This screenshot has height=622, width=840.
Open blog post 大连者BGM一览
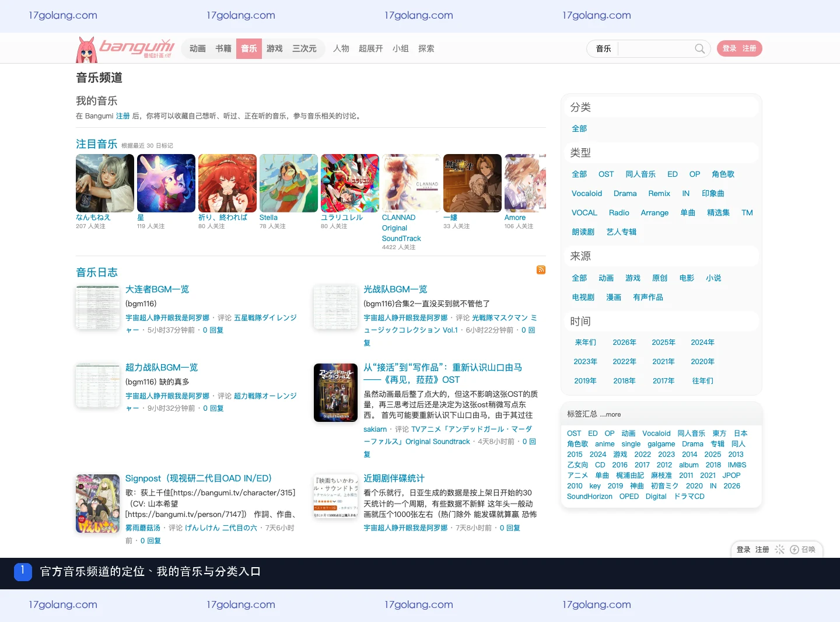tap(157, 289)
